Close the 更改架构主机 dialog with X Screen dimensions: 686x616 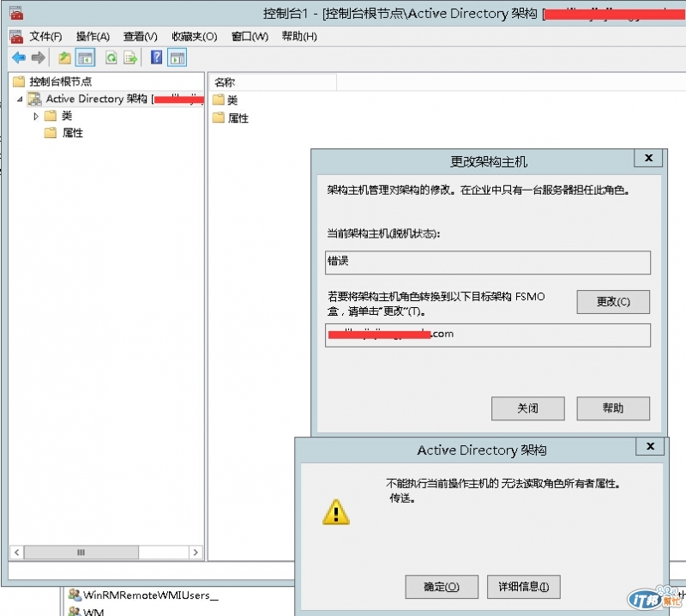[x=648, y=158]
